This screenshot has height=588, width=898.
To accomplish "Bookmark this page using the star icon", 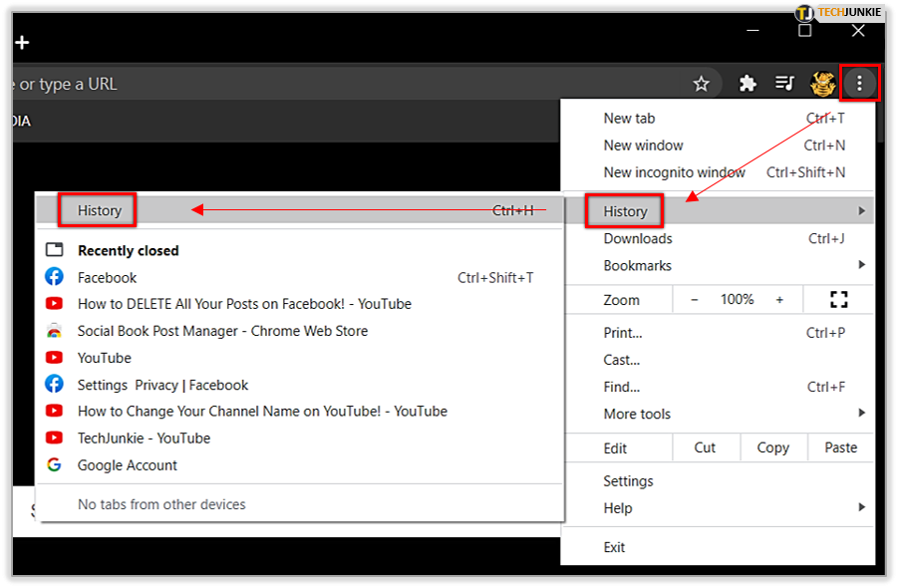I will click(702, 84).
